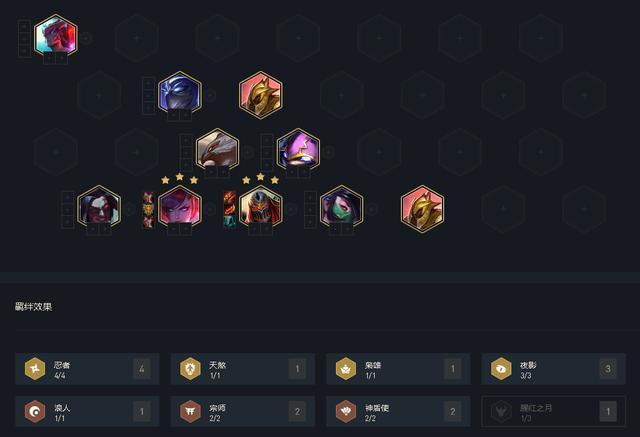640x437 pixels.
Task: Select the three-star Zed champion
Action: 260,207
